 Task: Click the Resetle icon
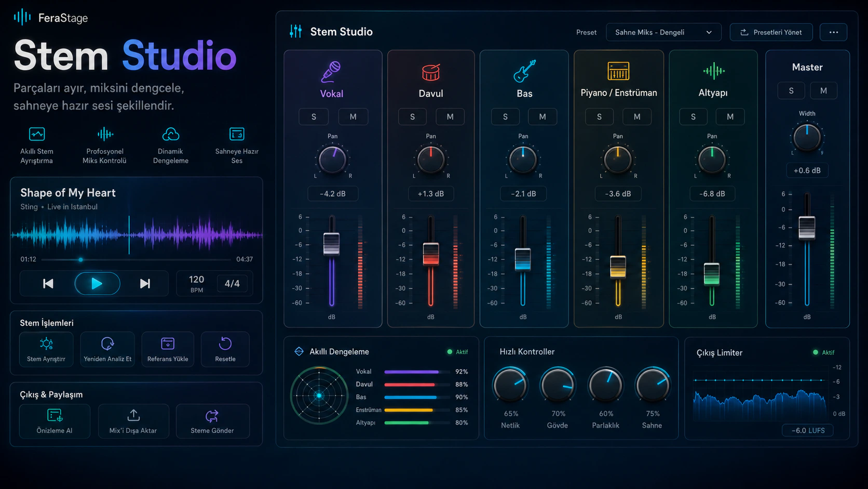tap(225, 343)
